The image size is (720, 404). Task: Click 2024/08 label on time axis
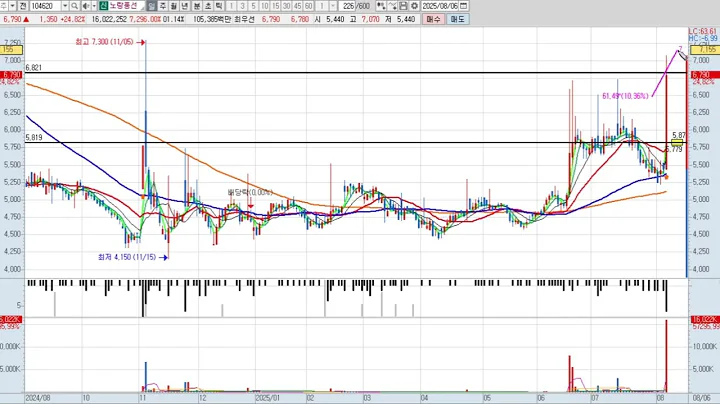pyautogui.click(x=38, y=398)
